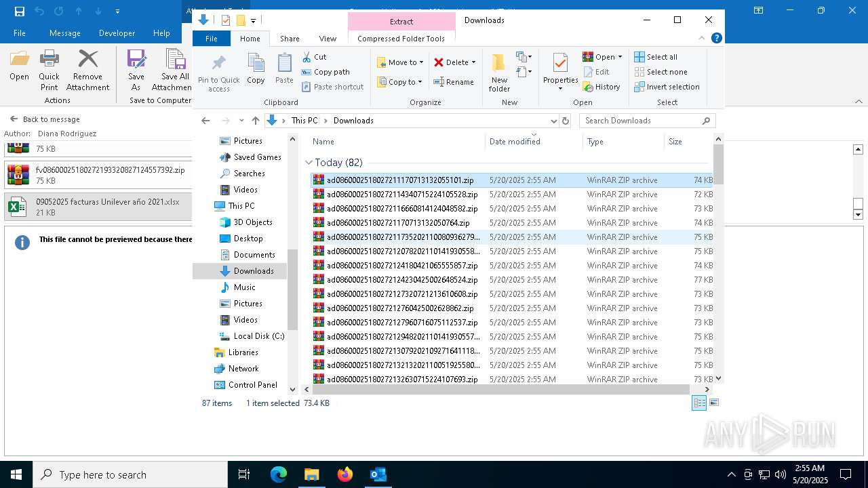This screenshot has width=868, height=488.
Task: Click the Paste ribbon icon
Action: click(x=284, y=69)
